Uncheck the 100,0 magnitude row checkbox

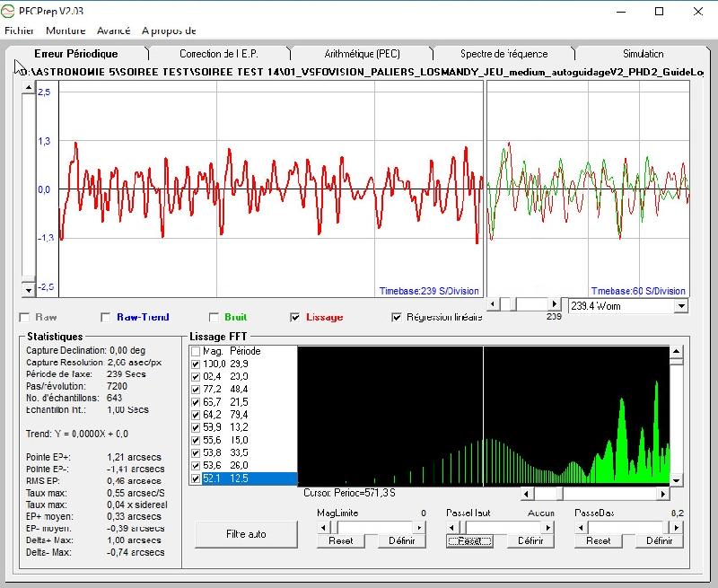pos(196,364)
